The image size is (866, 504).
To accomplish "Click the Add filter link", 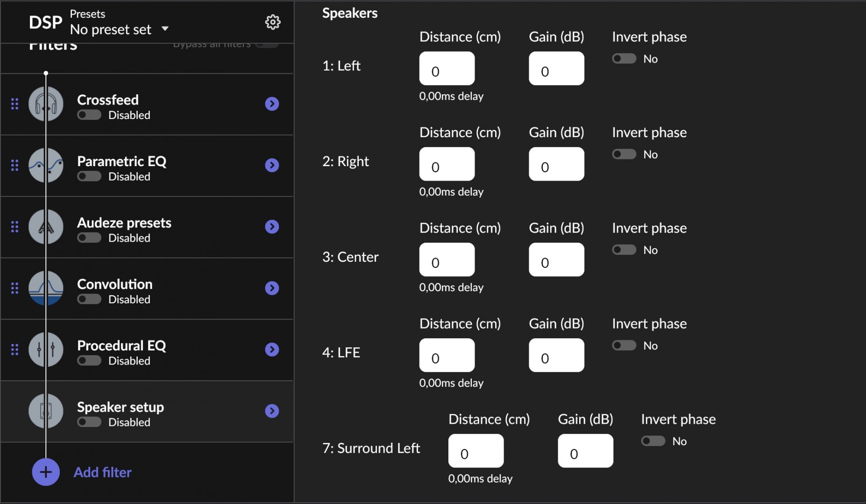I will pos(103,472).
